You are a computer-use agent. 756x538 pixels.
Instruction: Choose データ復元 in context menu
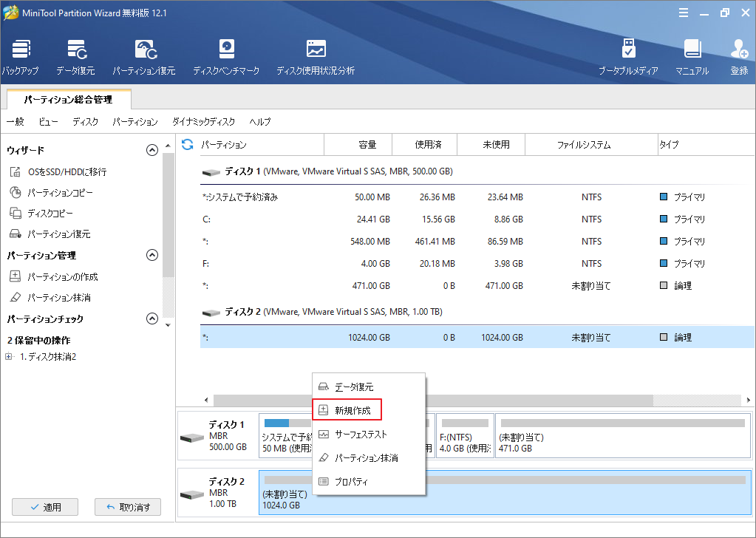(x=369, y=387)
